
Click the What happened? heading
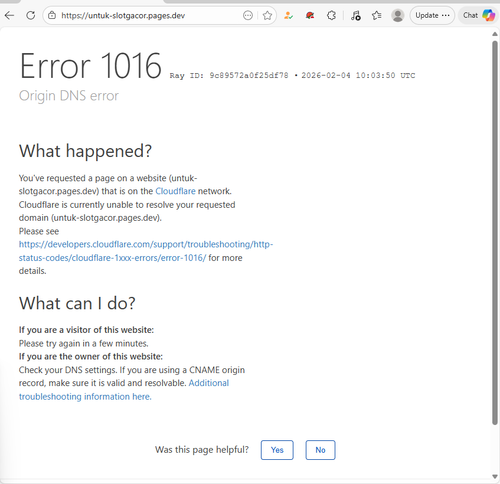pos(85,151)
